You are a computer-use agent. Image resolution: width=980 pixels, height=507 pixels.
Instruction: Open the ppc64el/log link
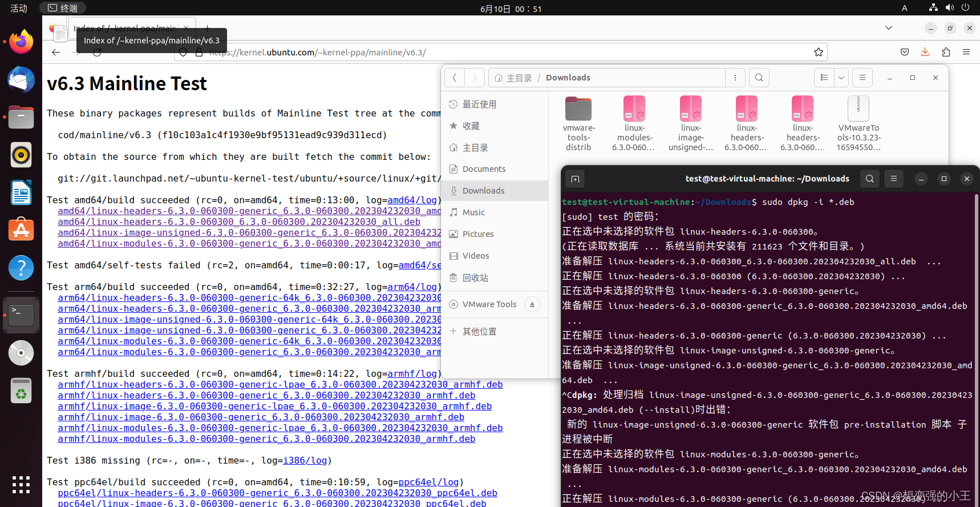coord(428,482)
